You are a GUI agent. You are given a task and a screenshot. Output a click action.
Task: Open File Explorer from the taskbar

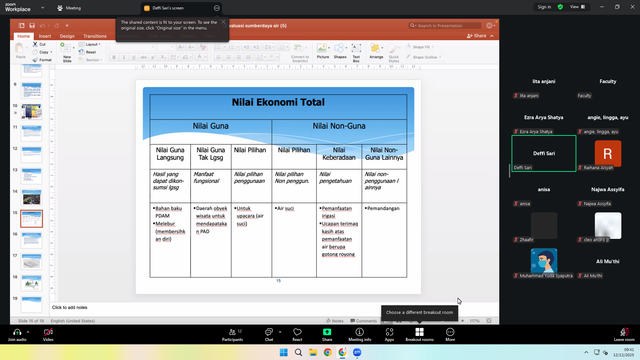pos(313,352)
